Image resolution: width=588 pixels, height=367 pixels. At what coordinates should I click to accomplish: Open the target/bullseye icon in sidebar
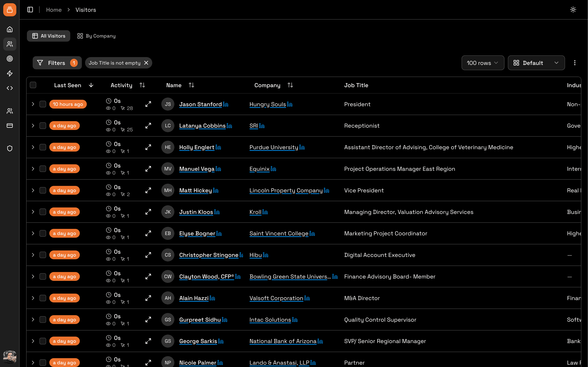coord(10,58)
